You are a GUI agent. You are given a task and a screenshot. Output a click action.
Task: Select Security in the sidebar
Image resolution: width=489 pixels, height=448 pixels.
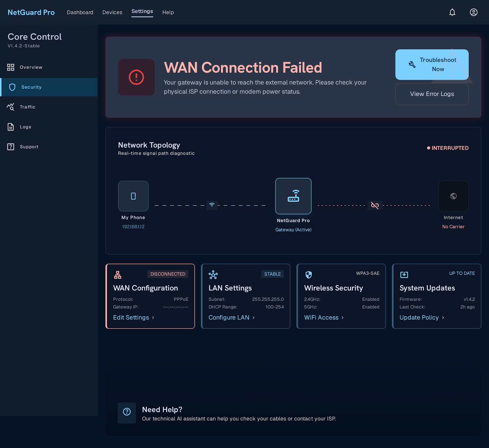(x=49, y=87)
